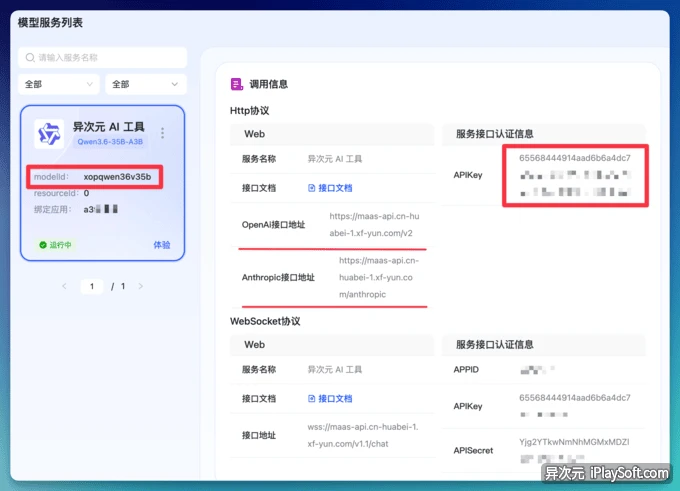The image size is (680, 491).
Task: Select the APISecret value
Action: tap(574, 450)
